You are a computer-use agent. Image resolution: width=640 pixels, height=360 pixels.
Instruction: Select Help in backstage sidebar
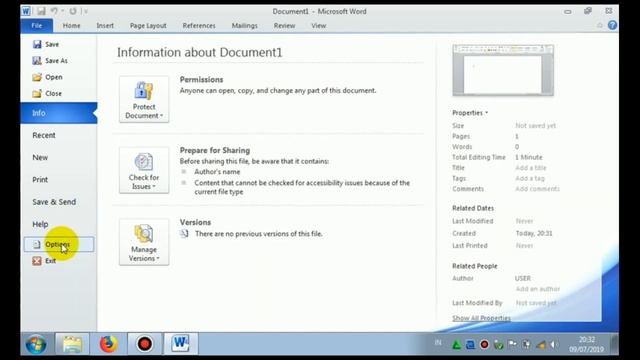click(x=40, y=224)
